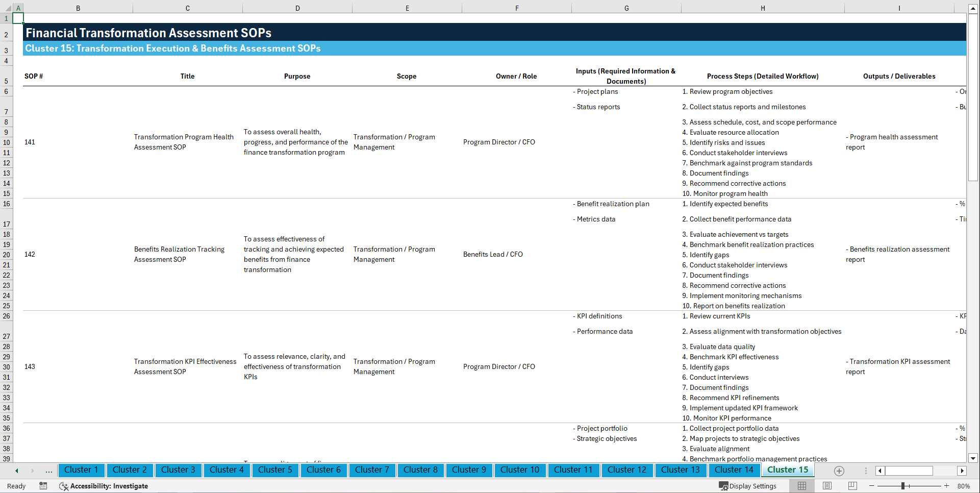Open the Cluster 15 sheet tab
This screenshot has width=980, height=493.
(787, 470)
